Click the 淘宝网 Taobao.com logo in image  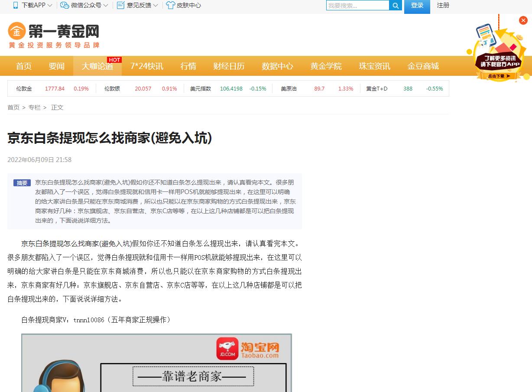click(260, 350)
